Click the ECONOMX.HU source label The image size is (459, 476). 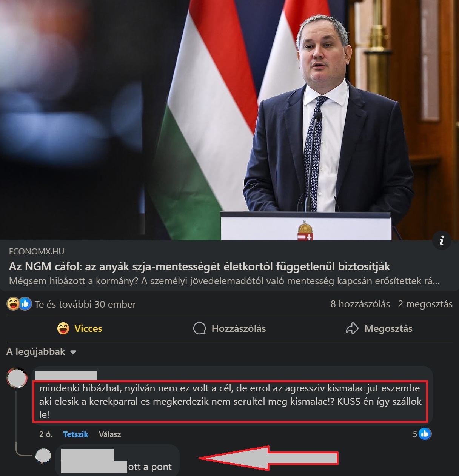pyautogui.click(x=37, y=251)
